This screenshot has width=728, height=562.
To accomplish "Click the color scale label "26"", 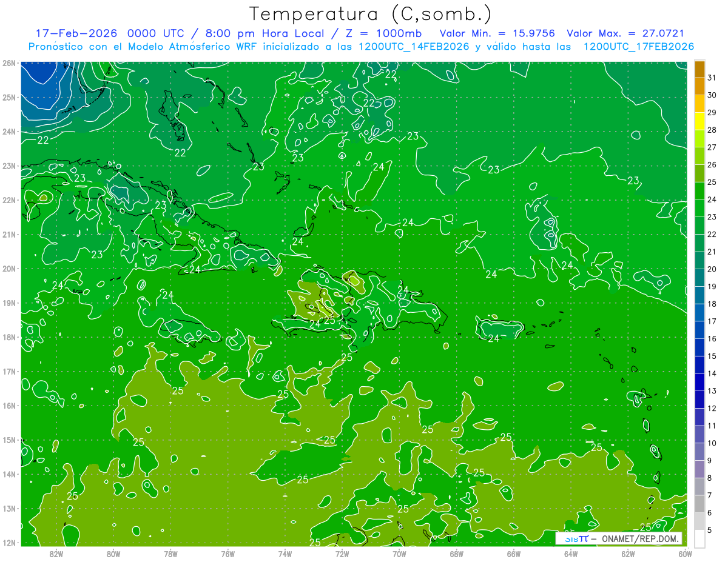I will coord(712,164).
